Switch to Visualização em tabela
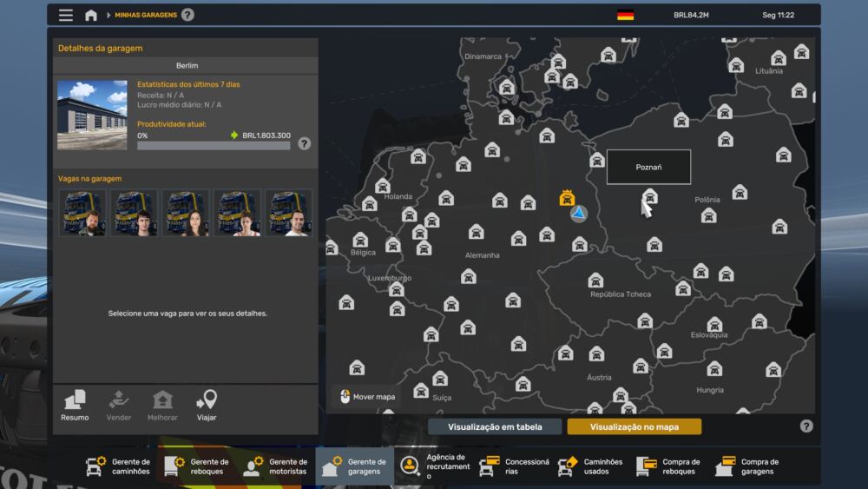 pyautogui.click(x=495, y=426)
